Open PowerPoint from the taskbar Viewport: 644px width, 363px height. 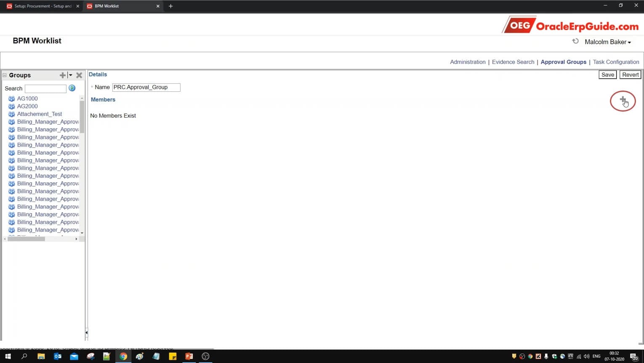tap(189, 356)
